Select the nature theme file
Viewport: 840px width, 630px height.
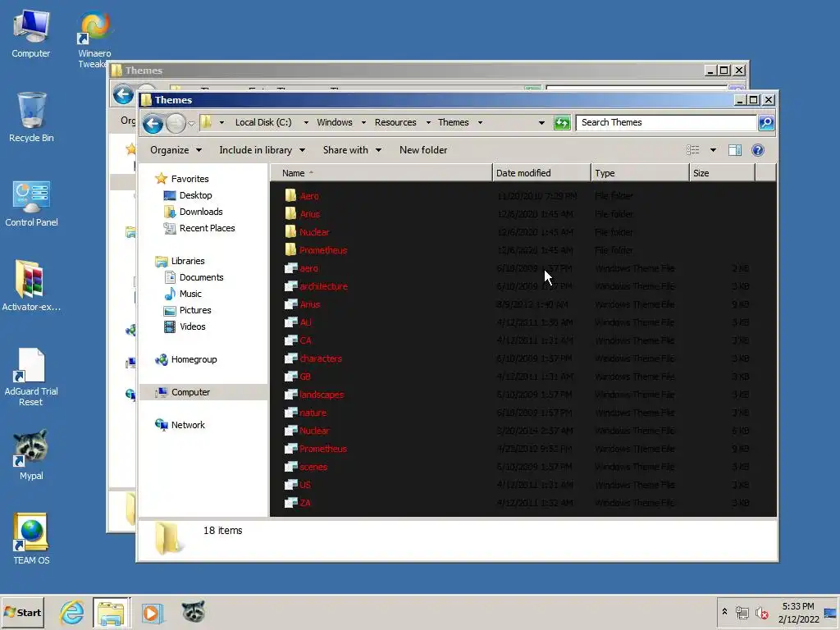coord(305,413)
